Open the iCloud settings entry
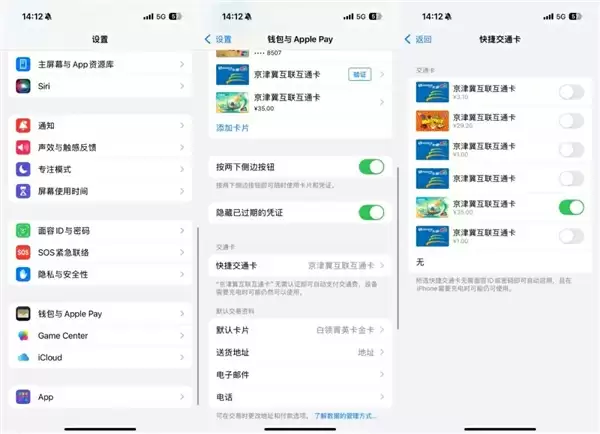This screenshot has width=600, height=434. [x=100, y=357]
